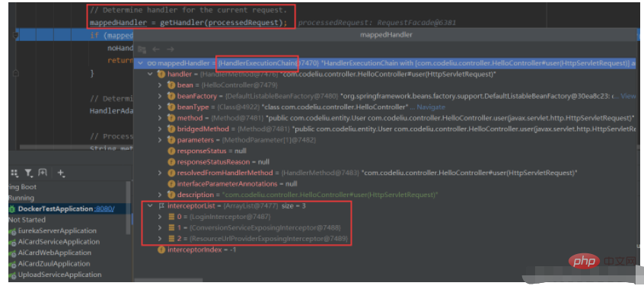This screenshot has height=286, width=644.
Task: Expand the ResourceUrlProviderExposingInterceptor element 2
Action: pos(160,238)
